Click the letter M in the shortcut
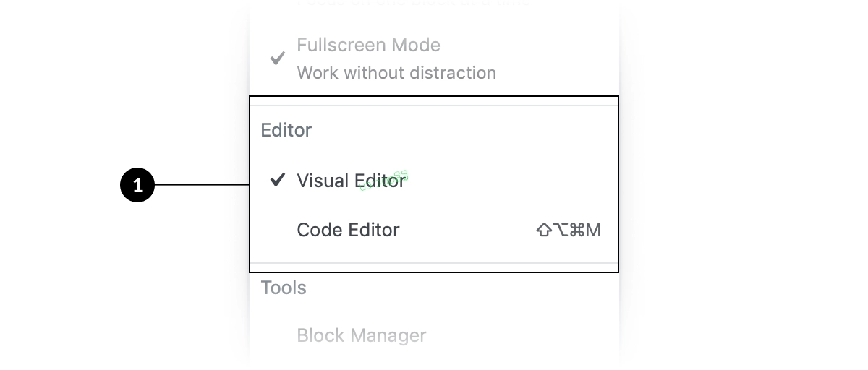The height and width of the screenshot is (370, 868). (x=594, y=231)
